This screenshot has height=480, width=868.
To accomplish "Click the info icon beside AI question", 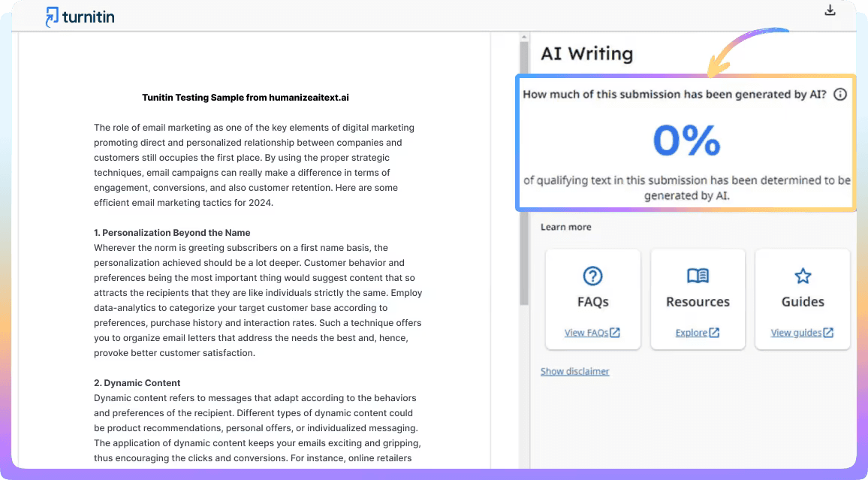I will point(840,95).
